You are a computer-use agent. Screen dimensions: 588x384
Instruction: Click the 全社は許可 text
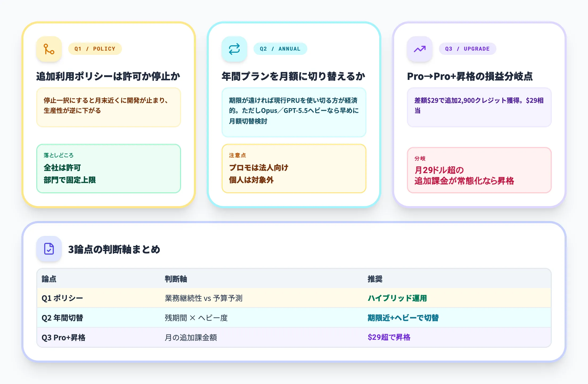pyautogui.click(x=62, y=168)
